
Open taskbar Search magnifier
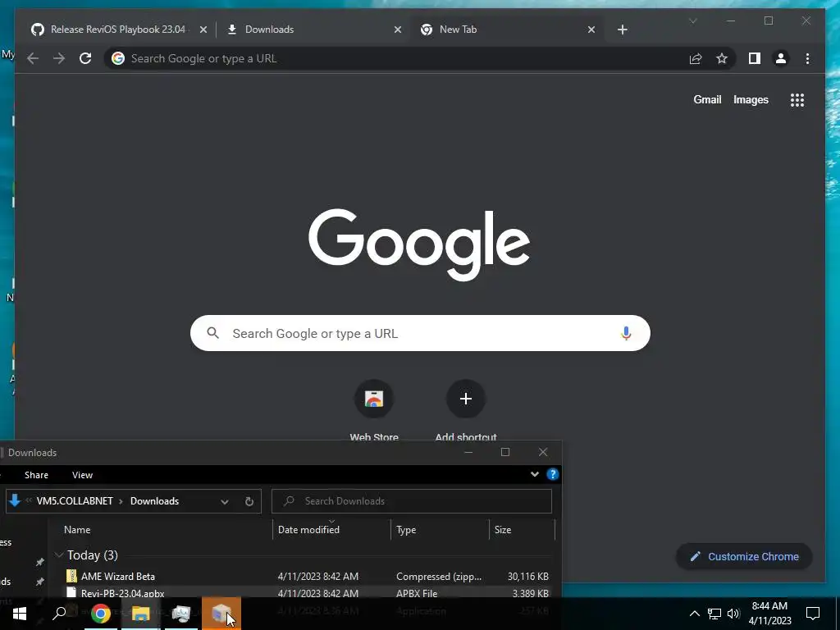[x=59, y=614]
